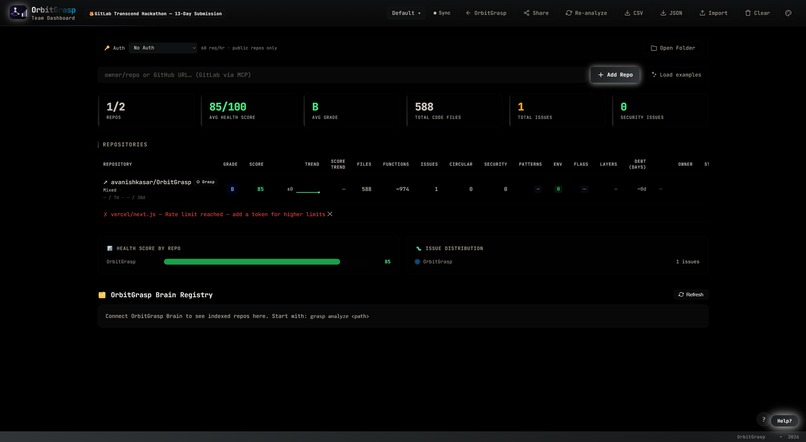Sort table by Files column
Image resolution: width=806 pixels, height=442 pixels.
pyautogui.click(x=364, y=164)
